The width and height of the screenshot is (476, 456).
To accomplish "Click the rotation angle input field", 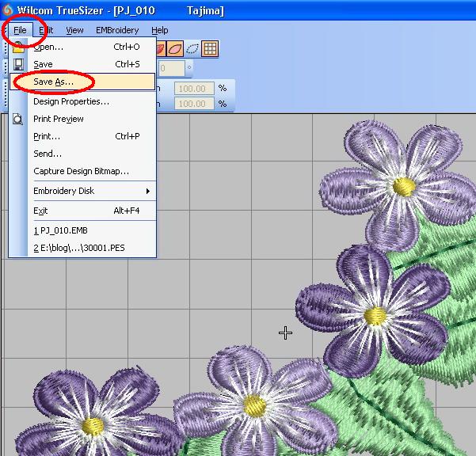I will (171, 68).
